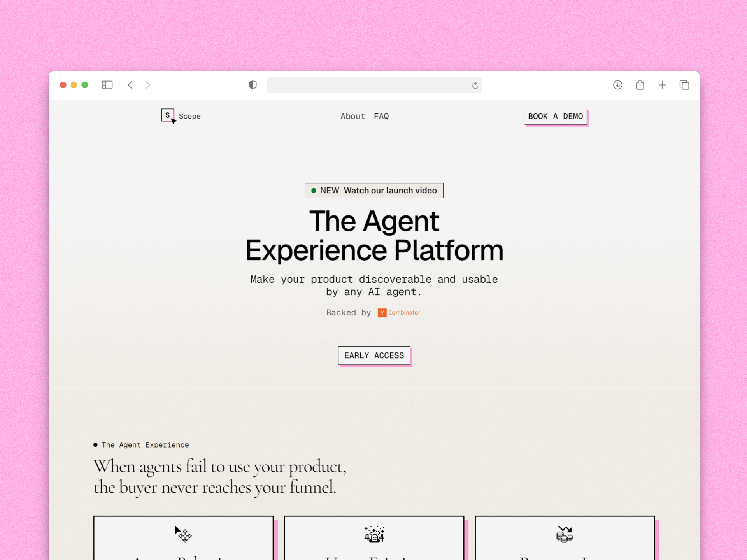The width and height of the screenshot is (747, 560).
Task: Watch the launch video banner
Action: tap(374, 191)
